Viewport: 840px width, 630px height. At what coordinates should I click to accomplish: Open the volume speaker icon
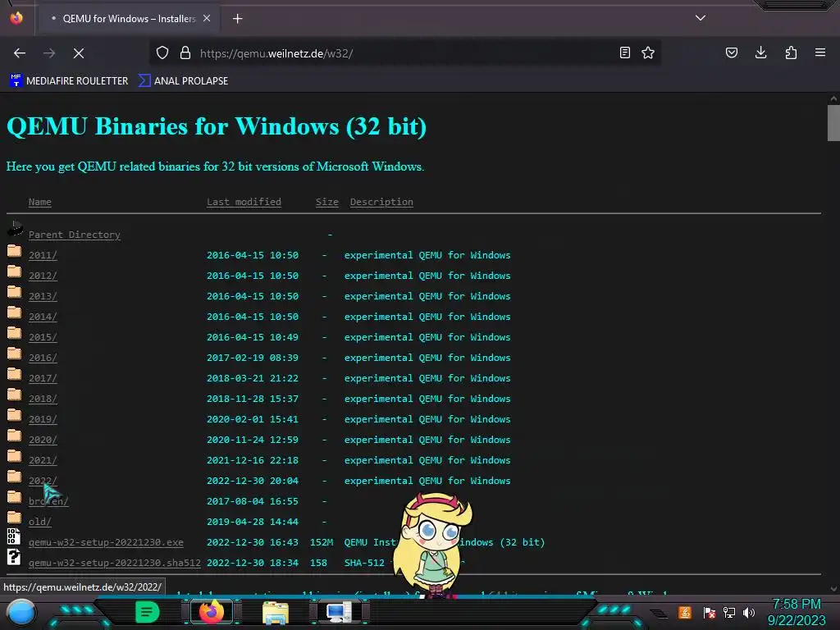749,612
